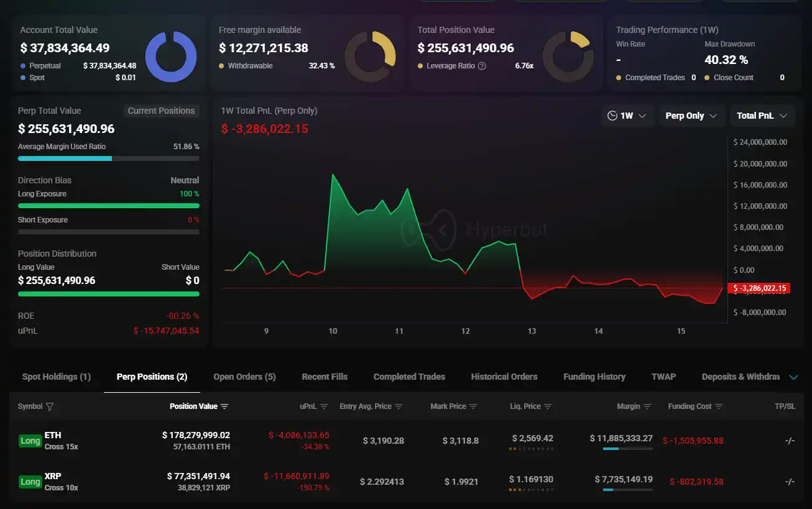Viewport: 812px width, 509px height.
Task: Click the XRP symbol name
Action: 53,476
